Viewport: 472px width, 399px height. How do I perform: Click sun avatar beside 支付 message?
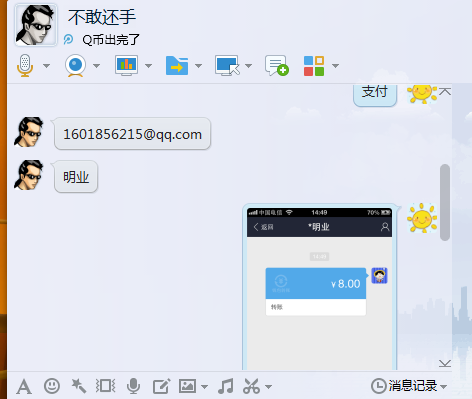point(422,94)
